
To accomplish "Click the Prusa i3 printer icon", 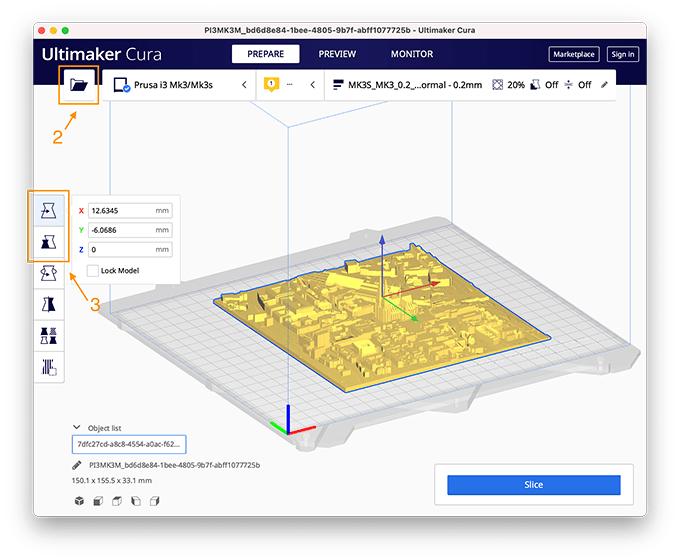I will (121, 85).
